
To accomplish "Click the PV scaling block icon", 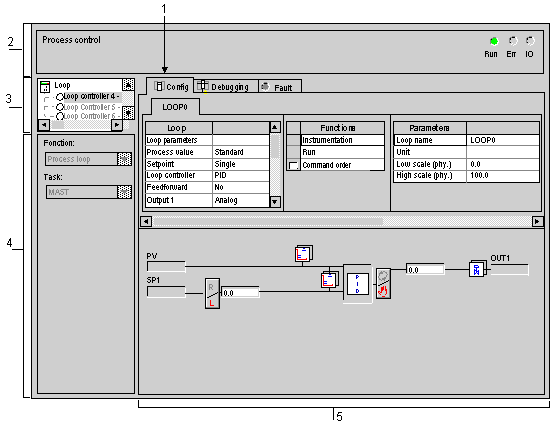I will pos(303,253).
